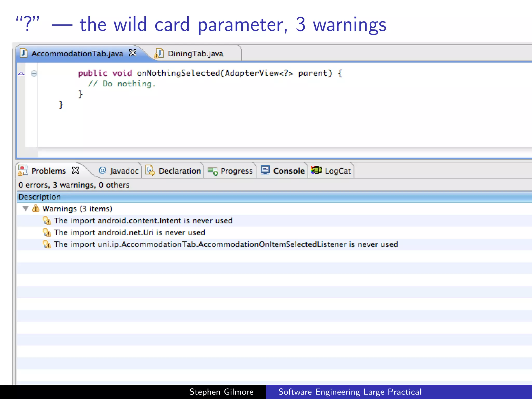
Task: Collapse the Warnings (3 items) group triangle
Action: [25, 208]
